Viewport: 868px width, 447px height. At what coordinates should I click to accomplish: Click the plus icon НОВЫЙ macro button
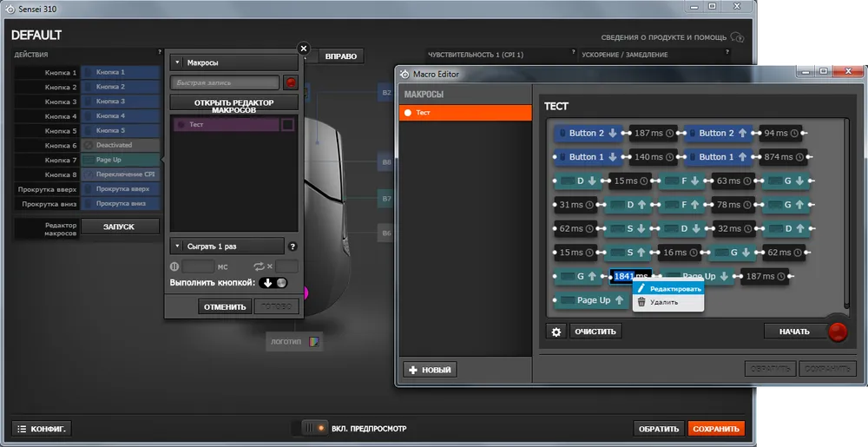[430, 370]
